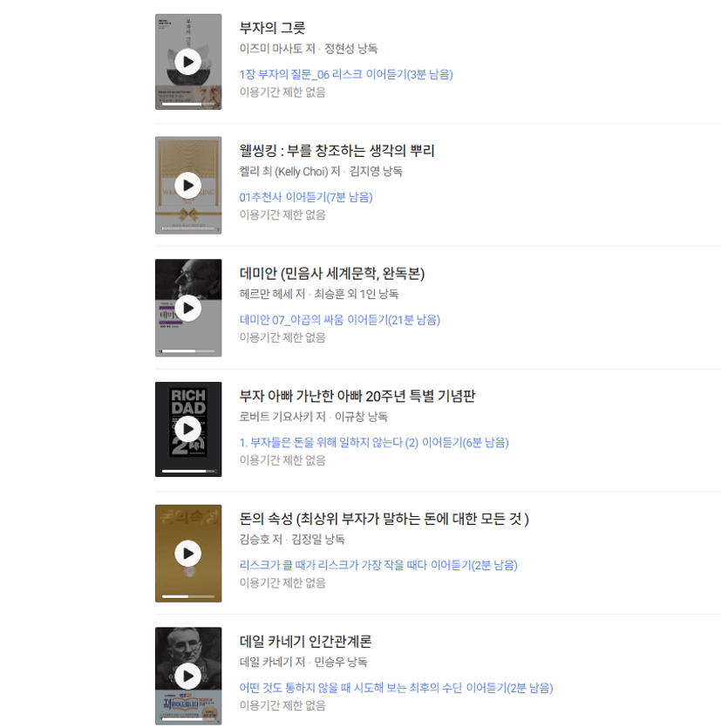The height and width of the screenshot is (728, 721).
Task: Open the 부자의 그릇 title
Action: (272, 28)
